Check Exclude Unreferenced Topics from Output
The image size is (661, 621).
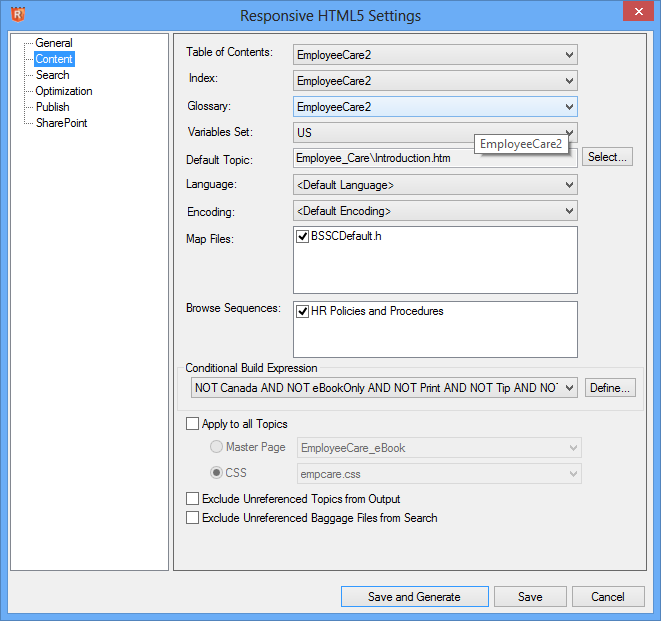click(193, 498)
